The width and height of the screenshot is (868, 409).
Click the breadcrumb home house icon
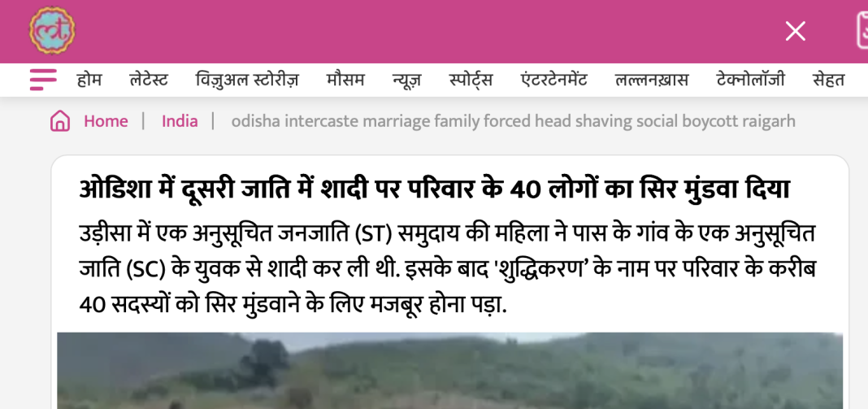60,121
